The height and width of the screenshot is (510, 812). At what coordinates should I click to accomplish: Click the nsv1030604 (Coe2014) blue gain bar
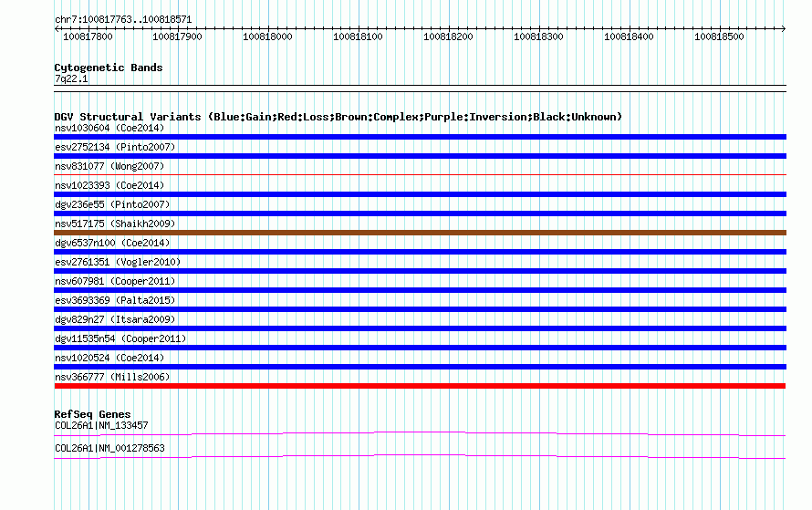(420, 137)
